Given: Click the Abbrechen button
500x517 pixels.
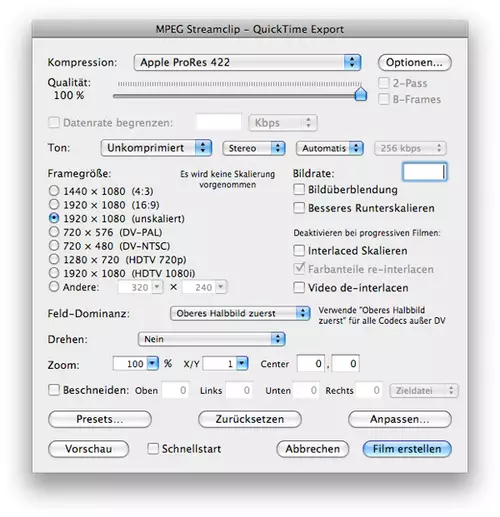Looking at the screenshot, I should [313, 449].
